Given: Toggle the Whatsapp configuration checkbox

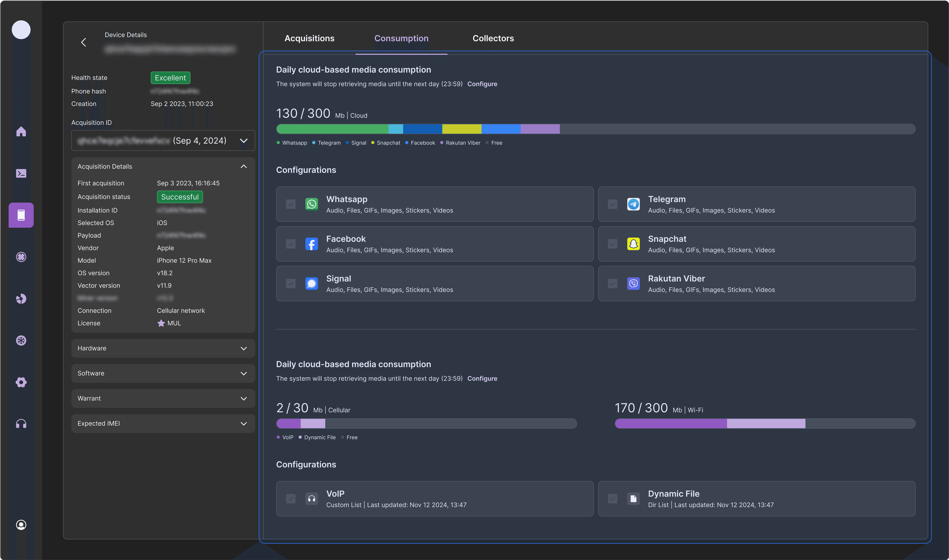Looking at the screenshot, I should pyautogui.click(x=291, y=204).
